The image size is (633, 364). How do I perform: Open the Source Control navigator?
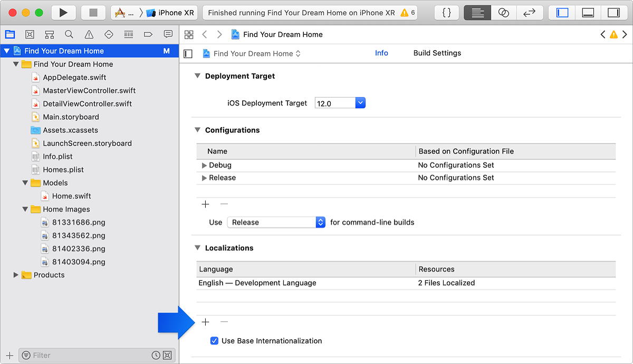30,34
